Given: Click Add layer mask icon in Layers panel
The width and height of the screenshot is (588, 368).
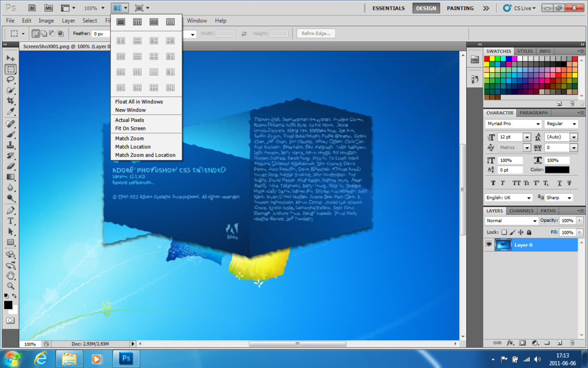Looking at the screenshot, I should [522, 342].
